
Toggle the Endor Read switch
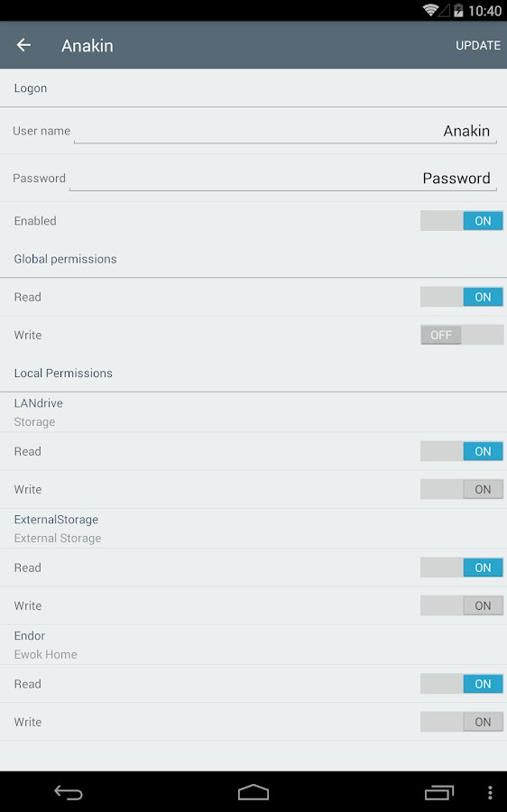[x=462, y=684]
